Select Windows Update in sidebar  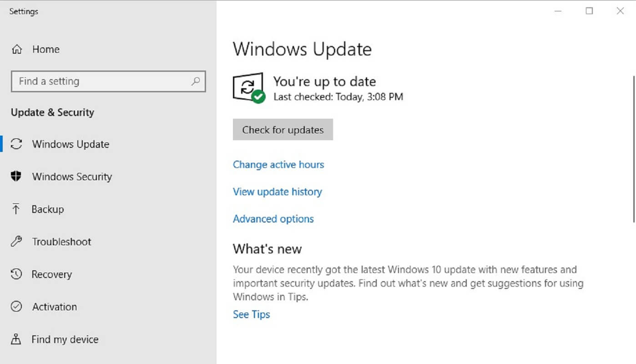[71, 144]
